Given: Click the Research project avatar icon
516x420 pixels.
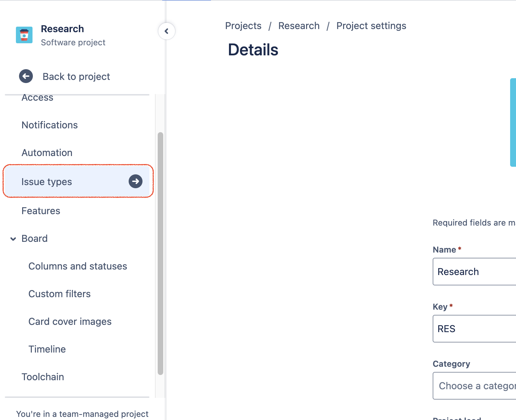Looking at the screenshot, I should tap(24, 35).
